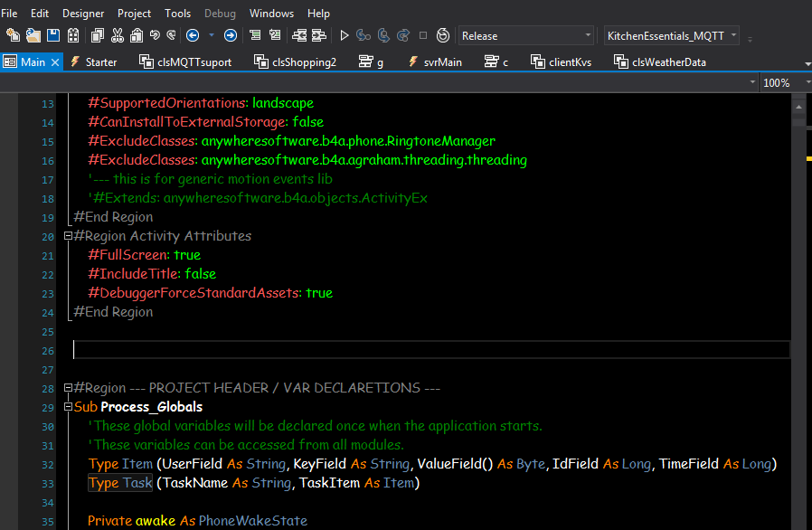The width and height of the screenshot is (812, 530).
Task: Click the Paste icon
Action: [x=137, y=35]
